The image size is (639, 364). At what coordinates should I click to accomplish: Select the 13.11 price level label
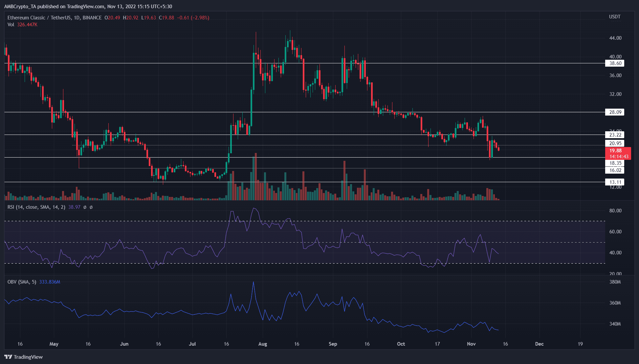point(615,182)
